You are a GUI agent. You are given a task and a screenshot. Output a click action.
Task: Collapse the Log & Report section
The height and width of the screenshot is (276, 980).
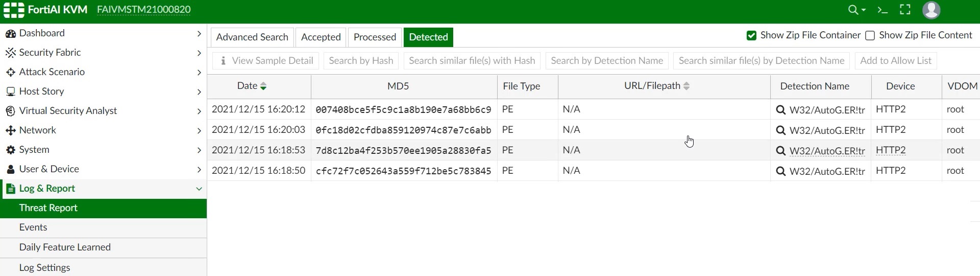[199, 189]
